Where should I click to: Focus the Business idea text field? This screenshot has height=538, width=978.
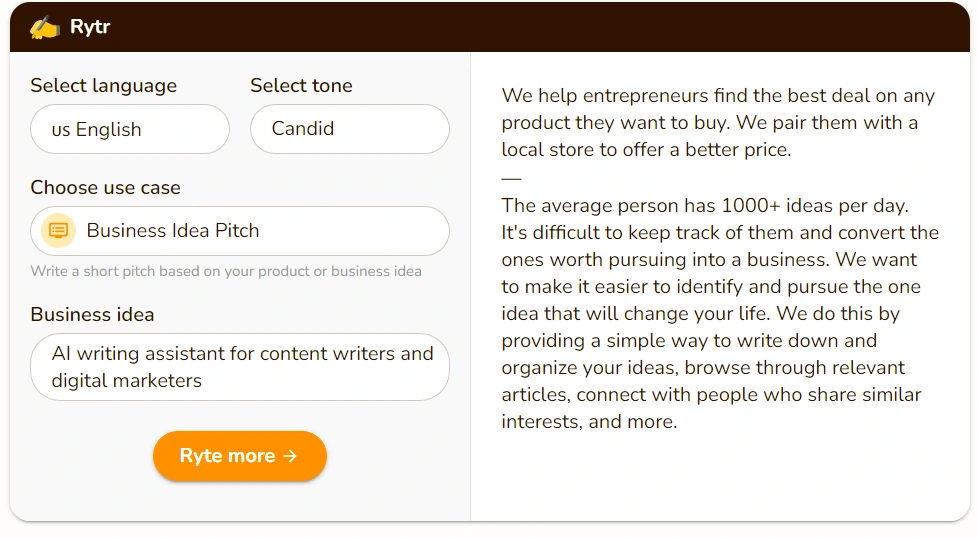pyautogui.click(x=240, y=367)
